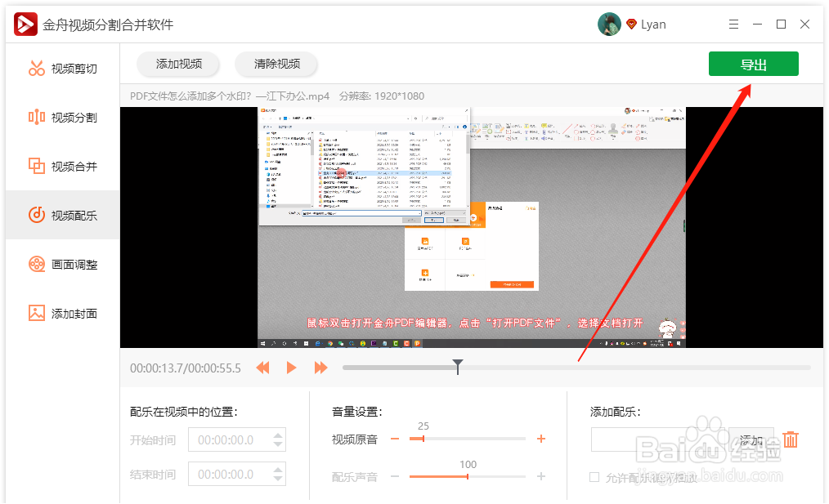Toggle the 允许配乐循环播放 checkbox
This screenshot has width=829, height=504.
pyautogui.click(x=595, y=478)
